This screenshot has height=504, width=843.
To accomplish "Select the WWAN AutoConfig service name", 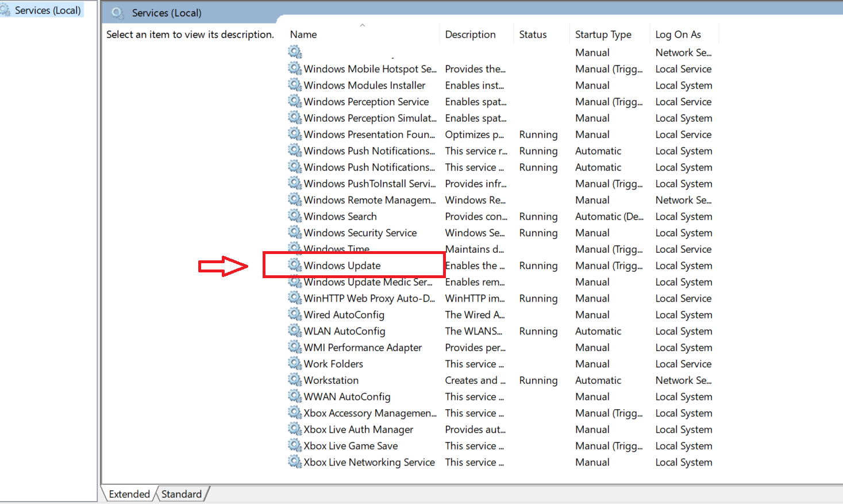I will pos(347,397).
